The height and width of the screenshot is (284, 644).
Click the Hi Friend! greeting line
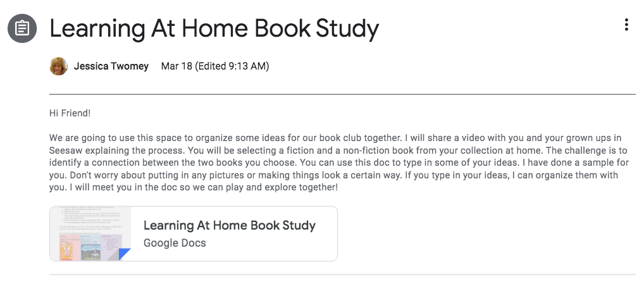click(x=70, y=113)
